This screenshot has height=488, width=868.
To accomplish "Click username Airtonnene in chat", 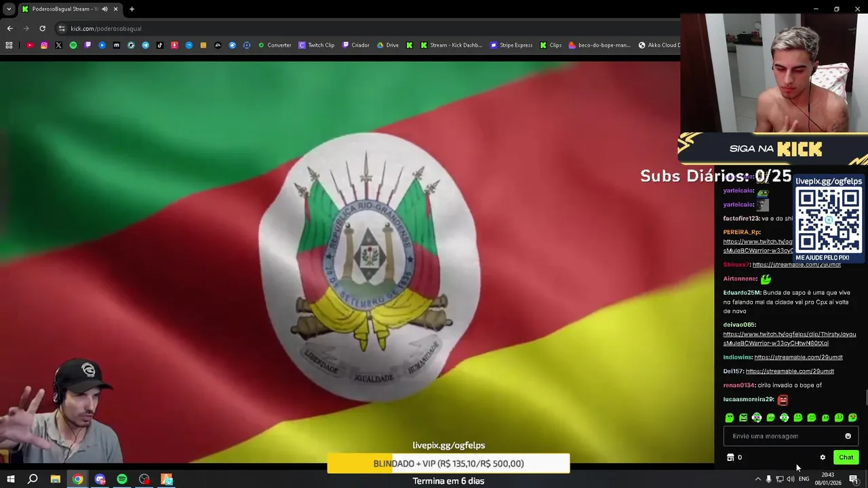I will coord(740,279).
